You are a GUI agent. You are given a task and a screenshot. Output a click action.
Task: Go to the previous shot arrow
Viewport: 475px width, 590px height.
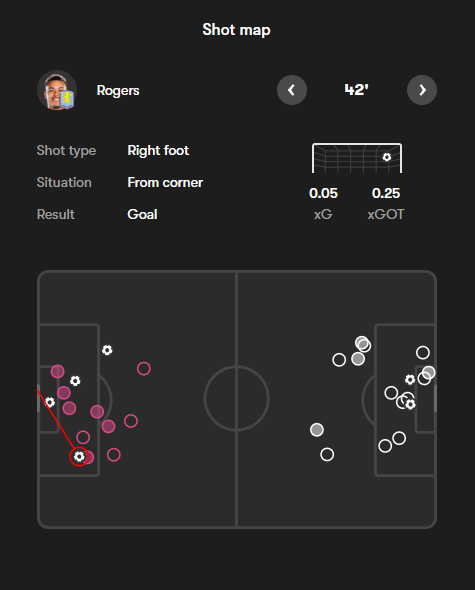292,90
